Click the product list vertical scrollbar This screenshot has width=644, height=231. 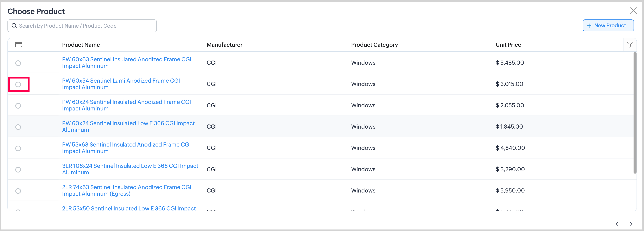pyautogui.click(x=634, y=113)
